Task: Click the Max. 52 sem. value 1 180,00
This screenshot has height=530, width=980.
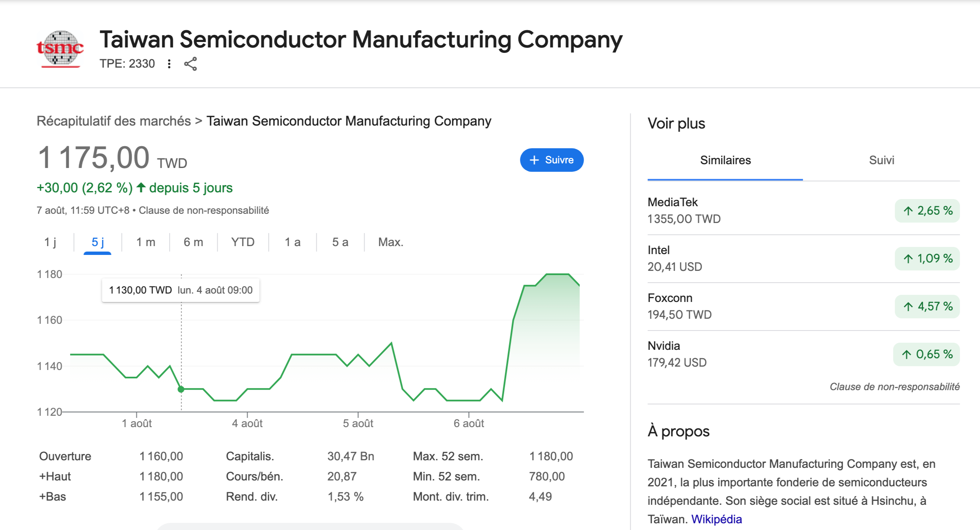Action: tap(551, 457)
